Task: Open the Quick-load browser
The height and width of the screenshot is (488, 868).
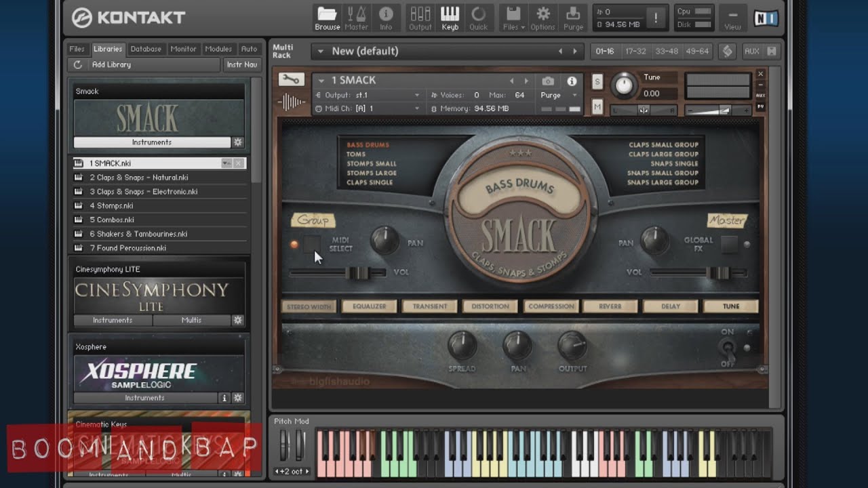Action: click(478, 18)
